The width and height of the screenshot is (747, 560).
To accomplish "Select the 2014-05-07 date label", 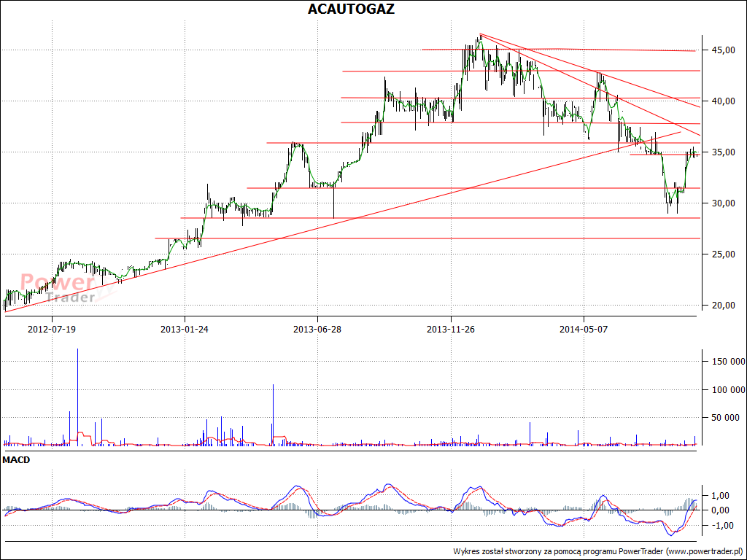I will point(584,329).
